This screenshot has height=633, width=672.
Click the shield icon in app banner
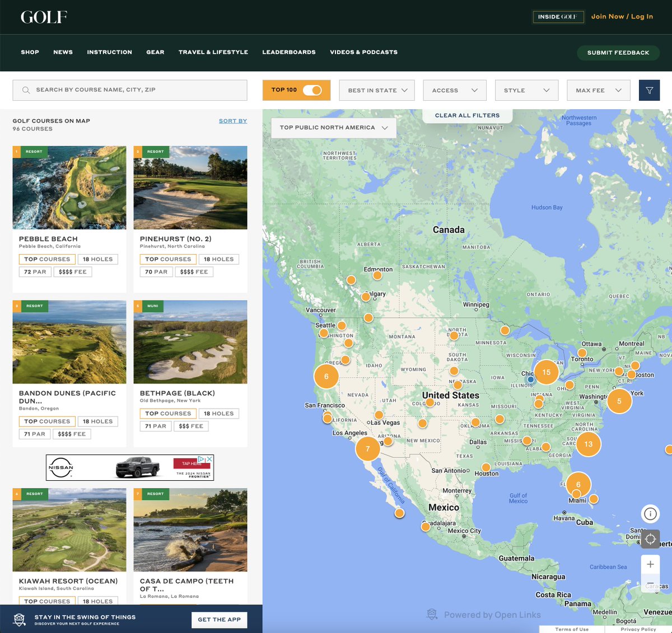tap(19, 619)
